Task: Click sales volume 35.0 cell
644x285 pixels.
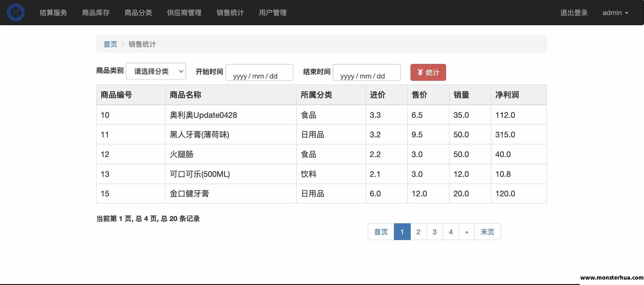Action: click(470, 115)
